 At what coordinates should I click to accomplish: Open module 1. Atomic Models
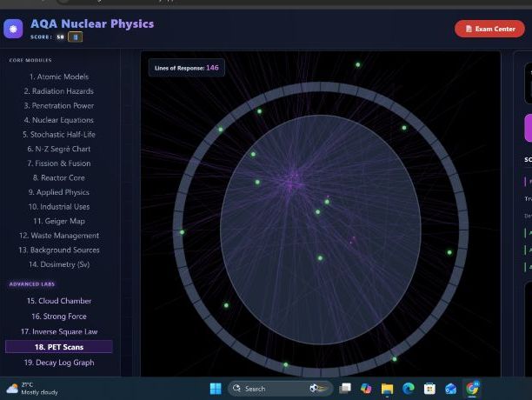pyautogui.click(x=59, y=77)
